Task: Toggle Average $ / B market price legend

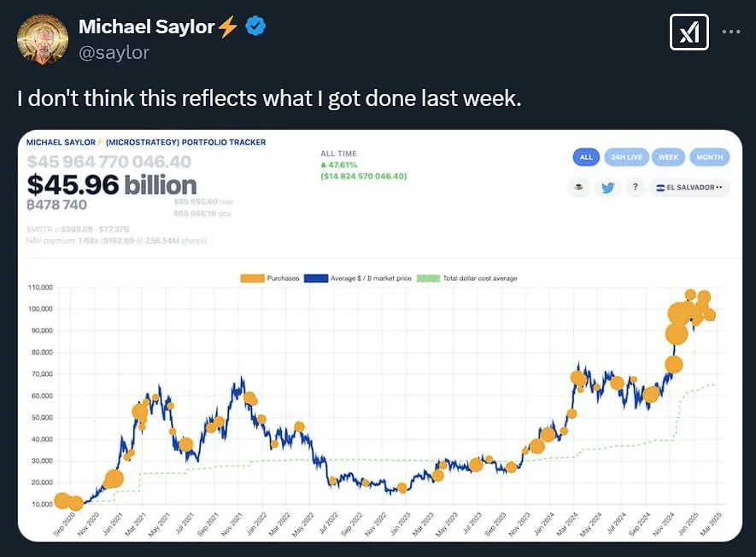Action: (x=358, y=278)
